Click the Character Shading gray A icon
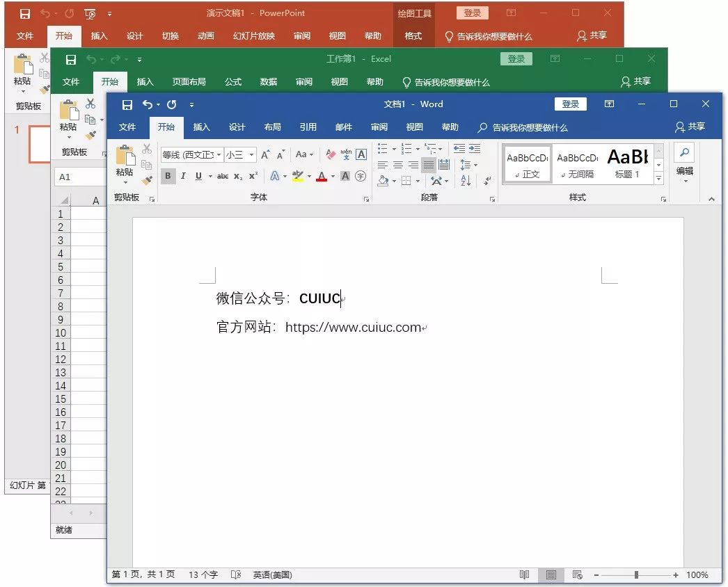The image size is (728, 587). tap(345, 176)
